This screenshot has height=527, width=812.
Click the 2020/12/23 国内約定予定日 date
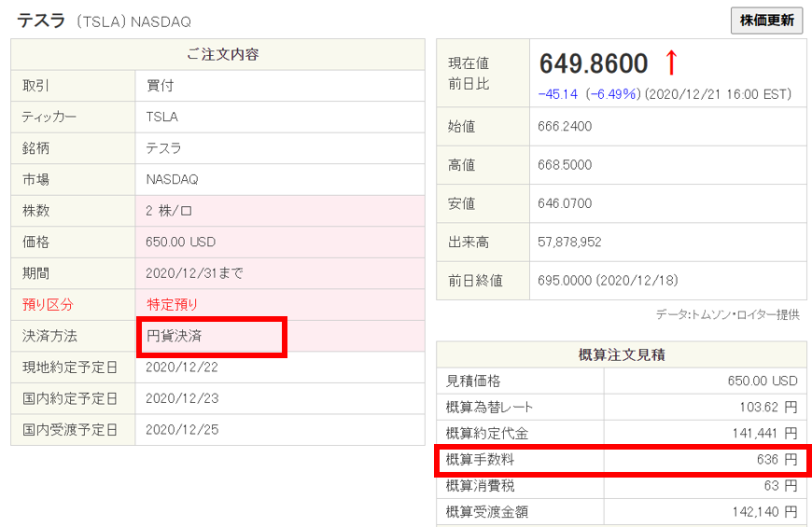tap(182, 398)
